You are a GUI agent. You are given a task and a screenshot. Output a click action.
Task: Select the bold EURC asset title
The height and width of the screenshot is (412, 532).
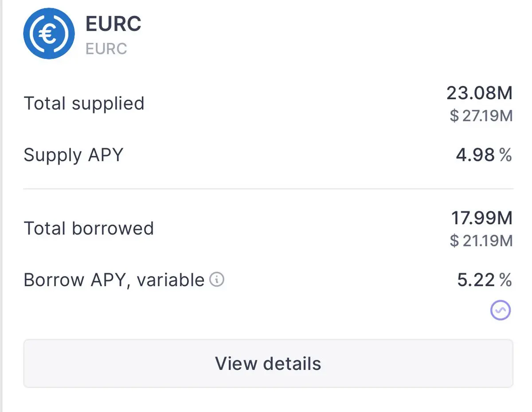click(113, 23)
